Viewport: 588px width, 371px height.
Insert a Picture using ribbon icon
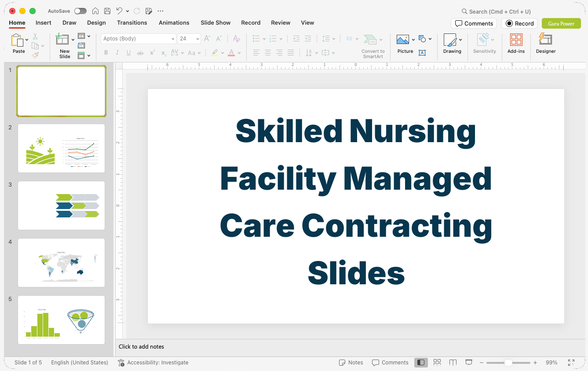click(x=403, y=40)
